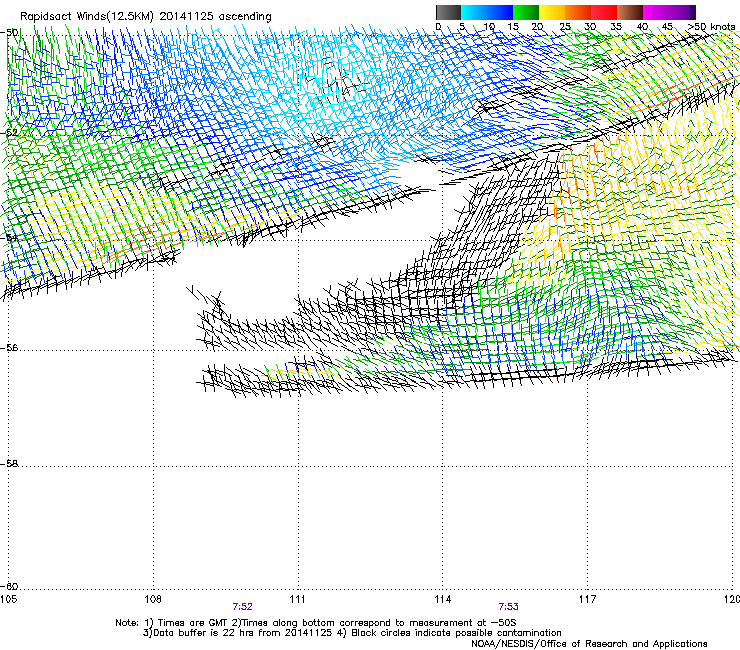Click latitude label -56
Image resolution: width=740 pixels, height=650 pixels.
coord(10,348)
